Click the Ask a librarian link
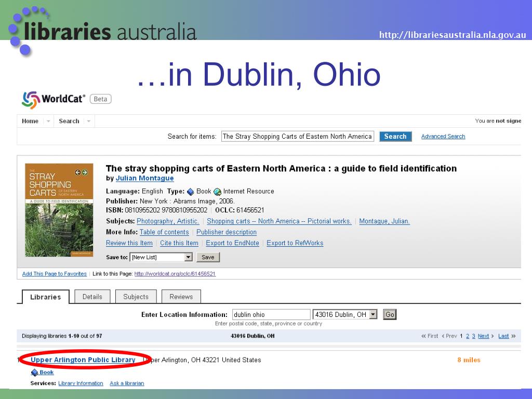532x399 pixels. tap(127, 383)
